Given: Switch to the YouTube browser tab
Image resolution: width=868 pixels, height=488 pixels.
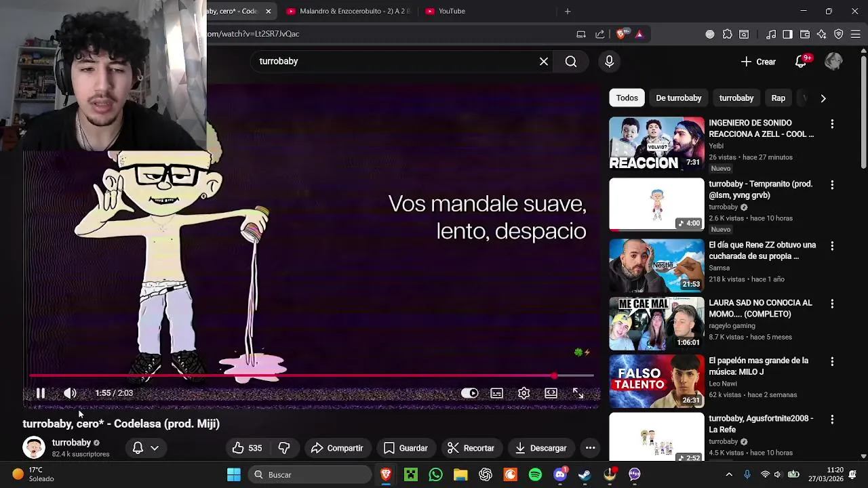Looking at the screenshot, I should 485,11.
